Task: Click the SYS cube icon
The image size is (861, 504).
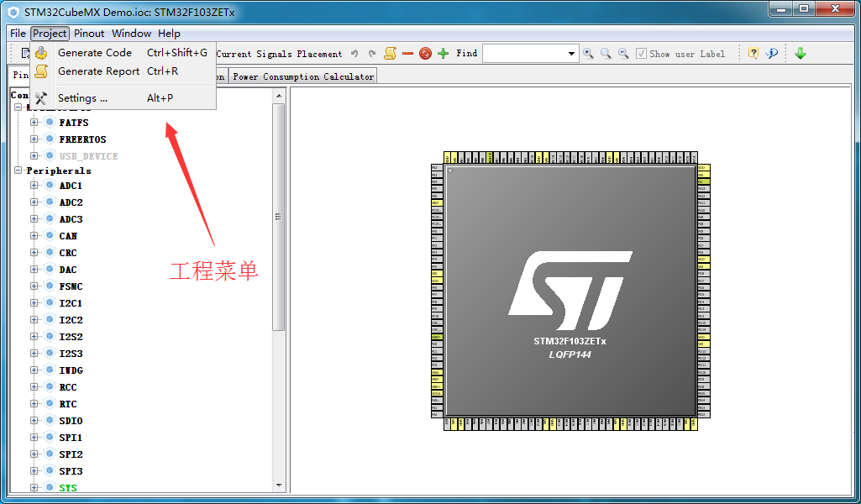Action: click(x=50, y=487)
